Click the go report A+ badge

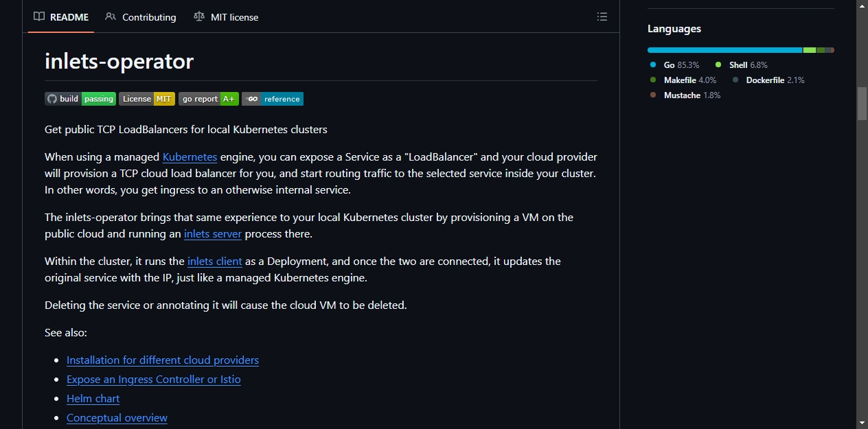(209, 99)
